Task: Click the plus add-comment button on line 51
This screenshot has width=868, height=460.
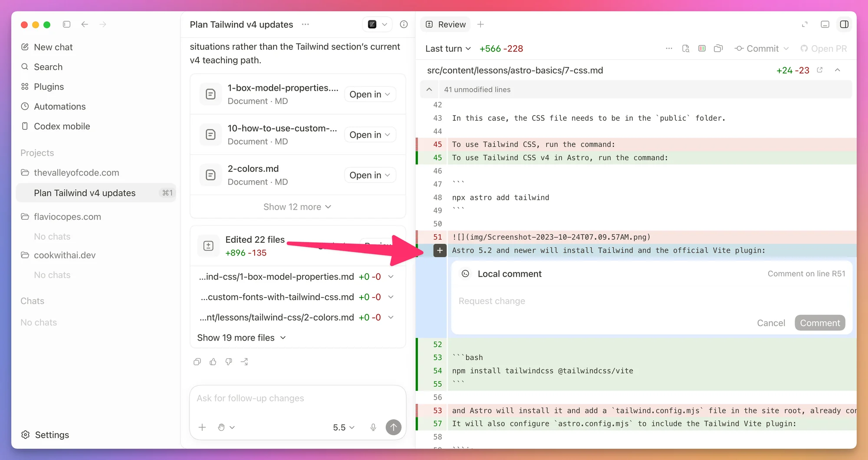Action: [x=440, y=251]
